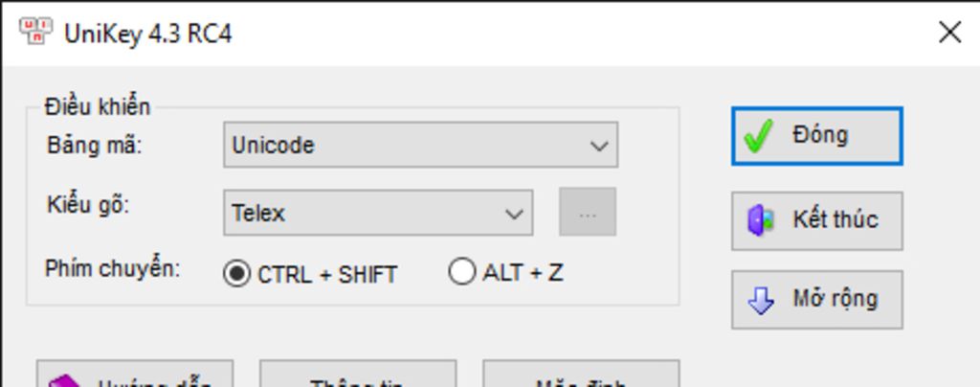Click the purple door icon beside Kết thúc
The width and height of the screenshot is (980, 387).
tap(761, 220)
